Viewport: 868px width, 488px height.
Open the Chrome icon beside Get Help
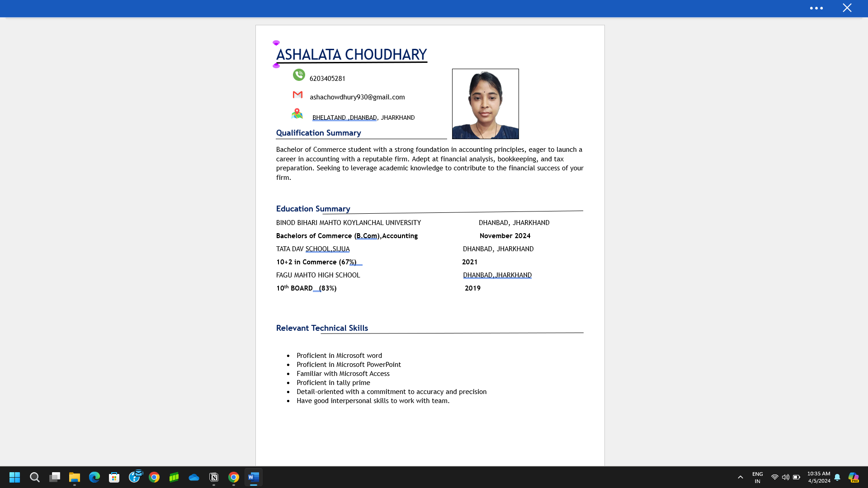click(154, 477)
